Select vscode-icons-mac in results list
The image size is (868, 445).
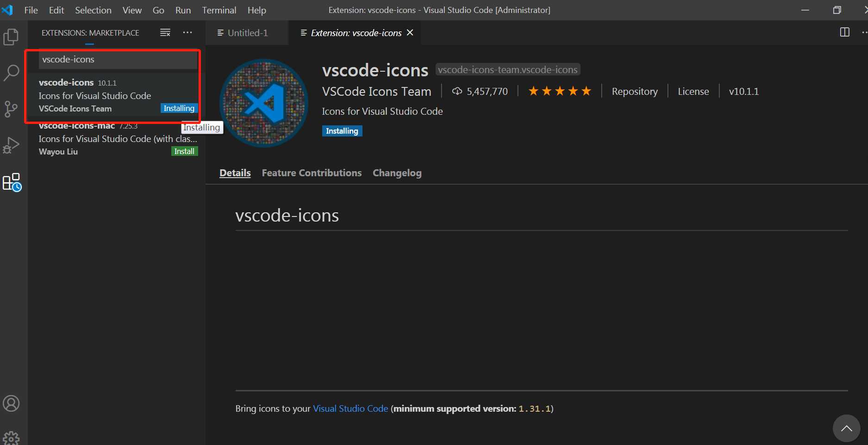[x=117, y=139]
